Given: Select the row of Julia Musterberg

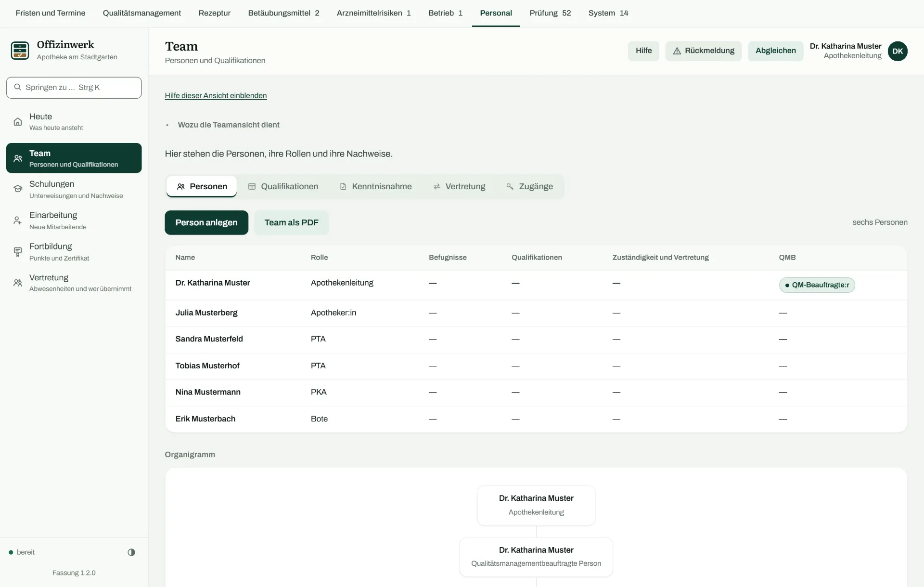Looking at the screenshot, I should [536, 313].
